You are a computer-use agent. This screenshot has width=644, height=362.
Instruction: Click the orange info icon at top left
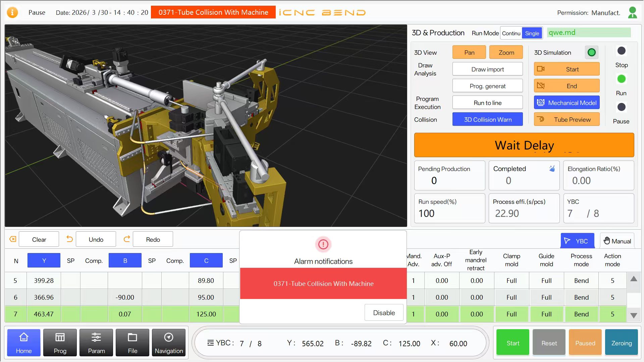12,12
